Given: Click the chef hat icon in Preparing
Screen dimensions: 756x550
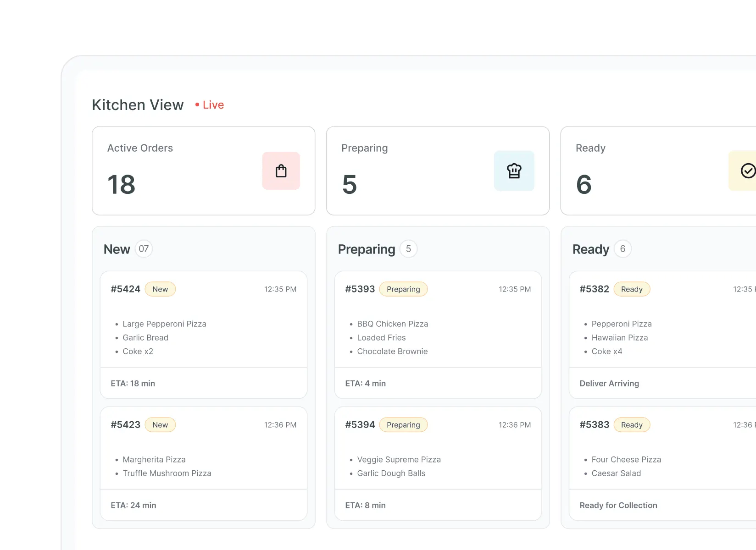Looking at the screenshot, I should (x=514, y=171).
